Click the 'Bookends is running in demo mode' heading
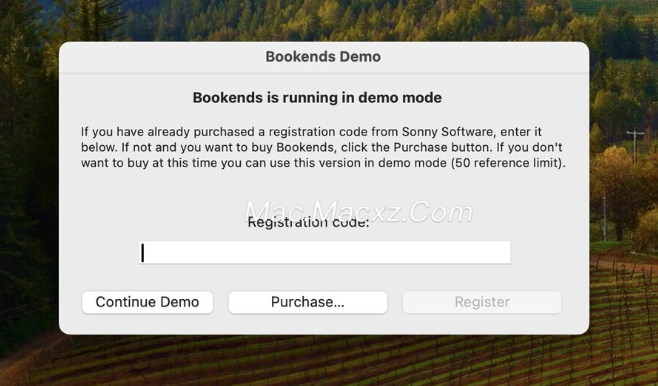The width and height of the screenshot is (658, 386). (x=317, y=98)
